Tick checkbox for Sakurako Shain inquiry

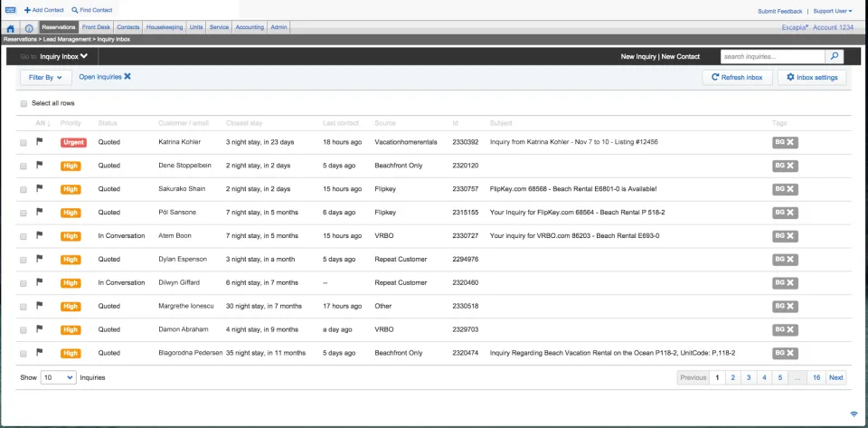pyautogui.click(x=24, y=189)
